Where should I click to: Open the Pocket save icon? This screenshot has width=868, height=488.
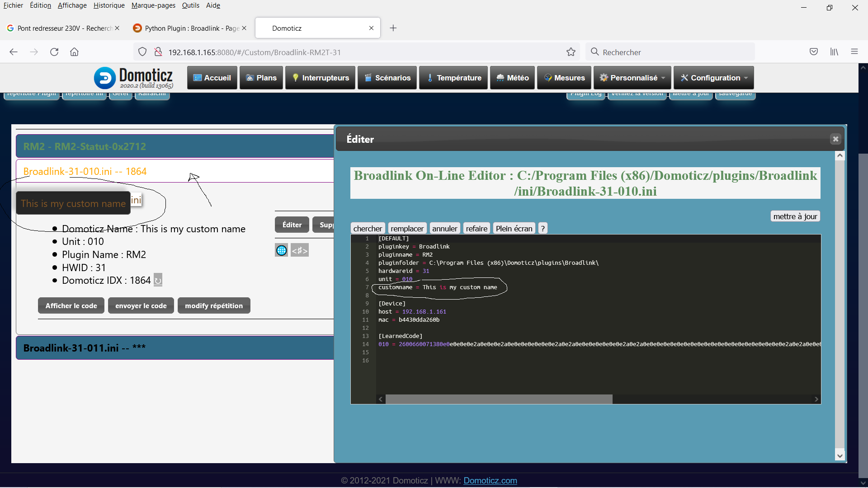pyautogui.click(x=814, y=52)
